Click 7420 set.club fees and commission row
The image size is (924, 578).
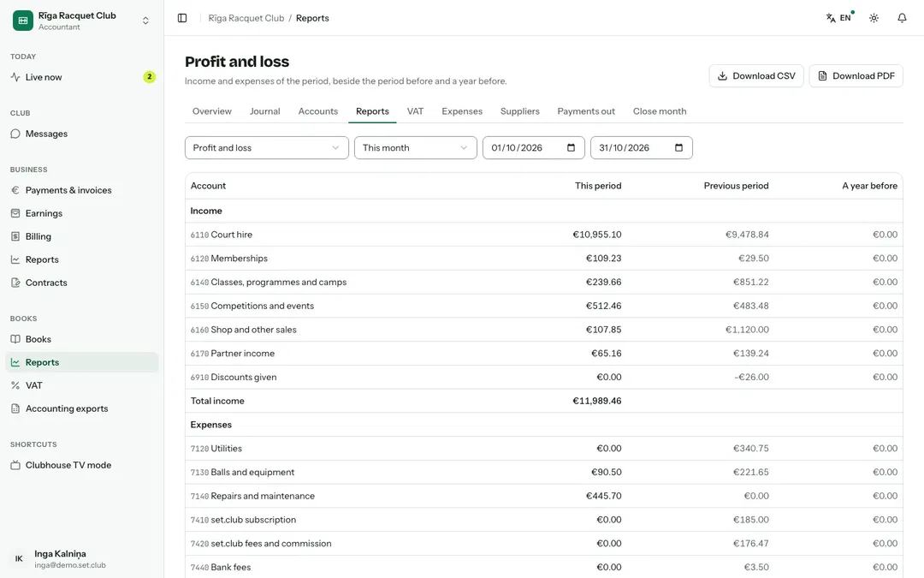(544, 544)
